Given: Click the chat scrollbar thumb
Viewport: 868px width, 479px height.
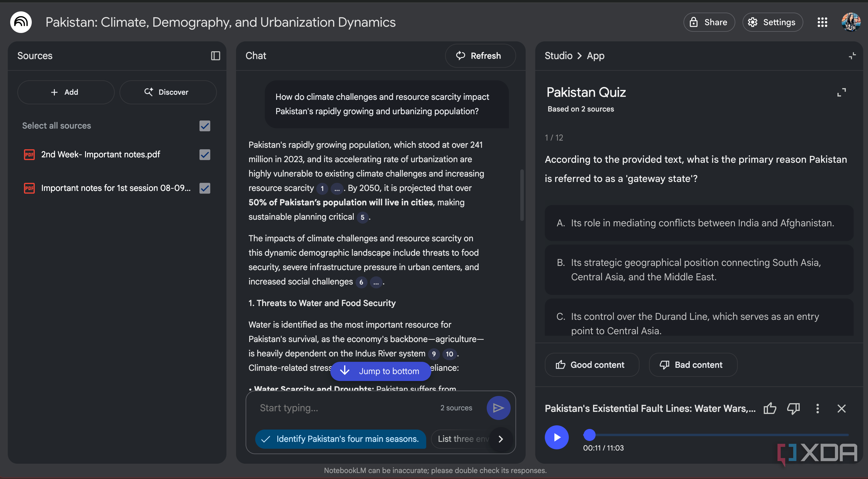Looking at the screenshot, I should pos(522,195).
